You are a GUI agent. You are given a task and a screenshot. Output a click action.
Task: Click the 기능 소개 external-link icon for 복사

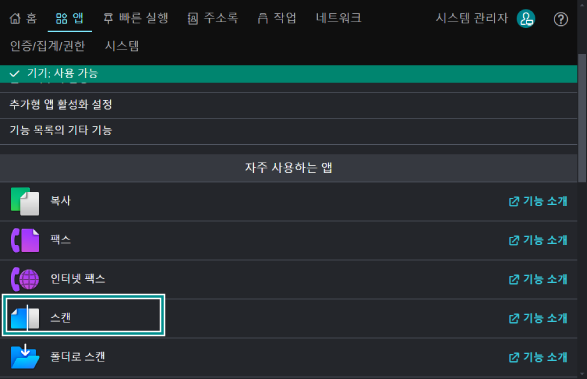pos(514,201)
